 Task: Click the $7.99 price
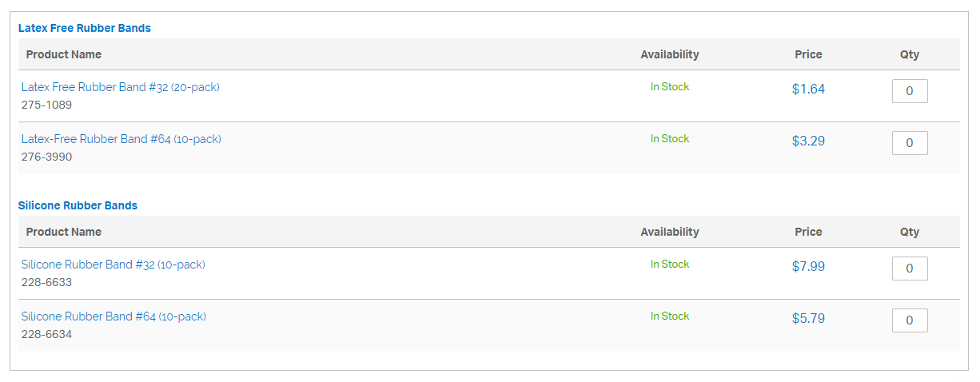point(808,267)
